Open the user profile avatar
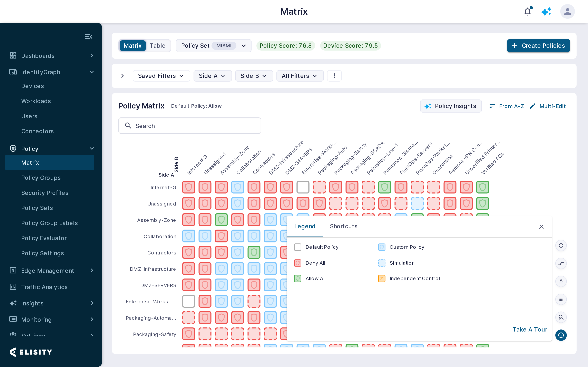This screenshot has height=367, width=588. pyautogui.click(x=567, y=11)
